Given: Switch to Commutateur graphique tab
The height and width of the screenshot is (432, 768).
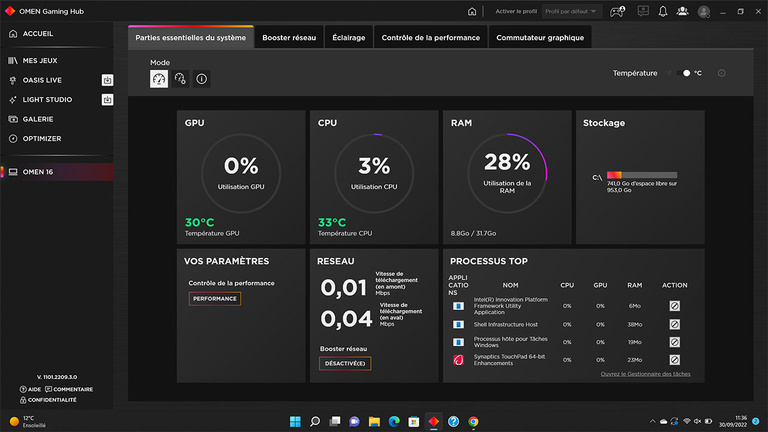Looking at the screenshot, I should (540, 37).
